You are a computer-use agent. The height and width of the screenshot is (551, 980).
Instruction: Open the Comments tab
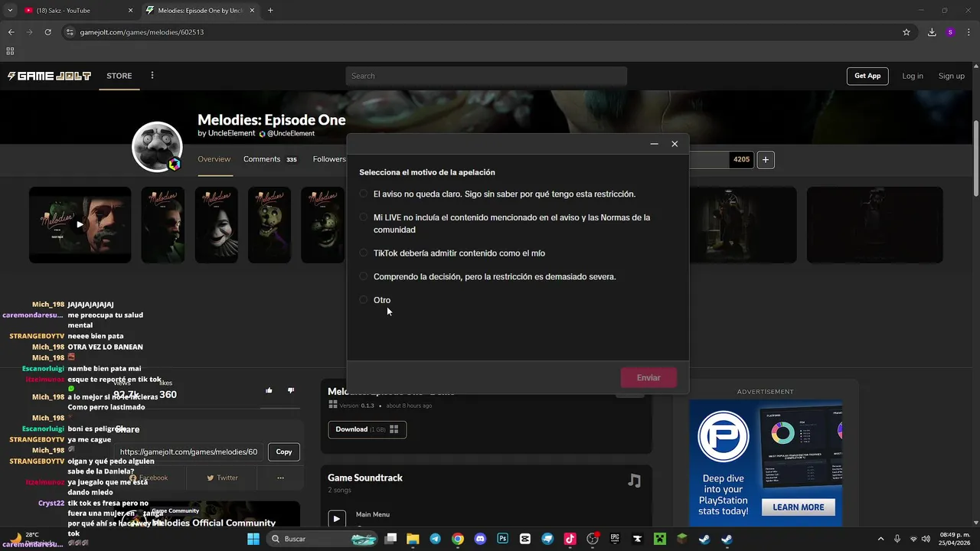pos(269,159)
